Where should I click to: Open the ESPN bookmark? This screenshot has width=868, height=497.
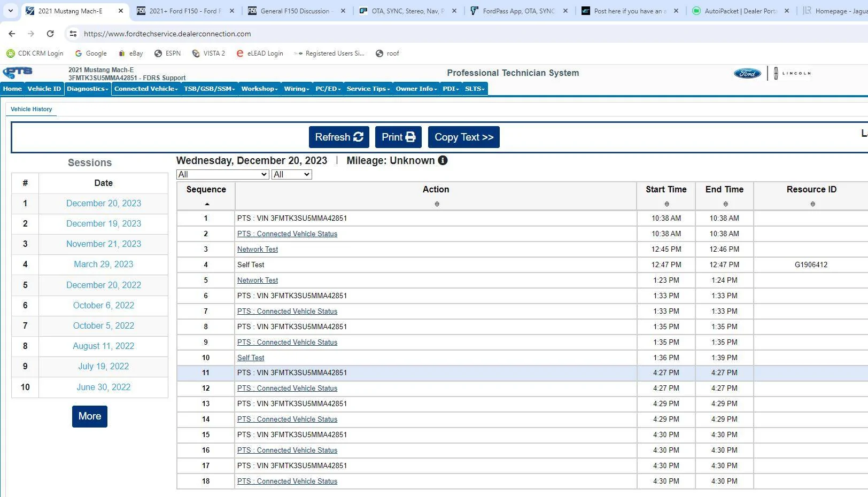click(x=167, y=53)
